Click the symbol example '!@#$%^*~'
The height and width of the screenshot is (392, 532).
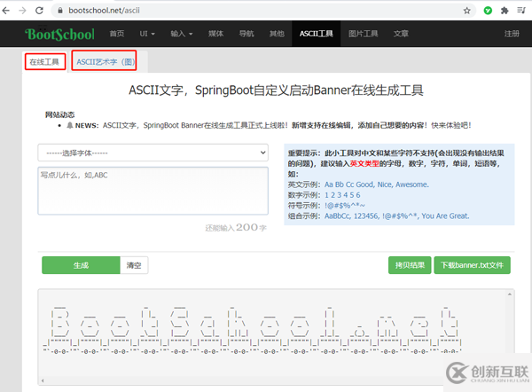(345, 206)
